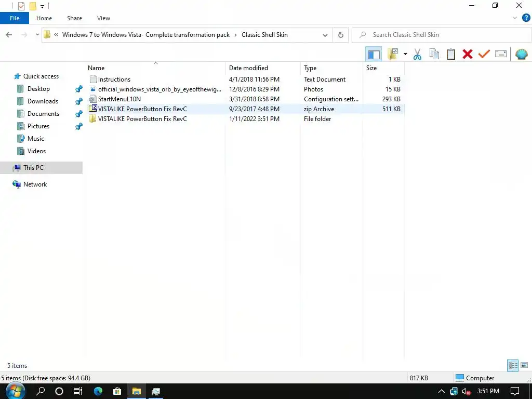The image size is (532, 399).
Task: Click the Classic Shell Skin breadcrumb
Action: click(264, 35)
